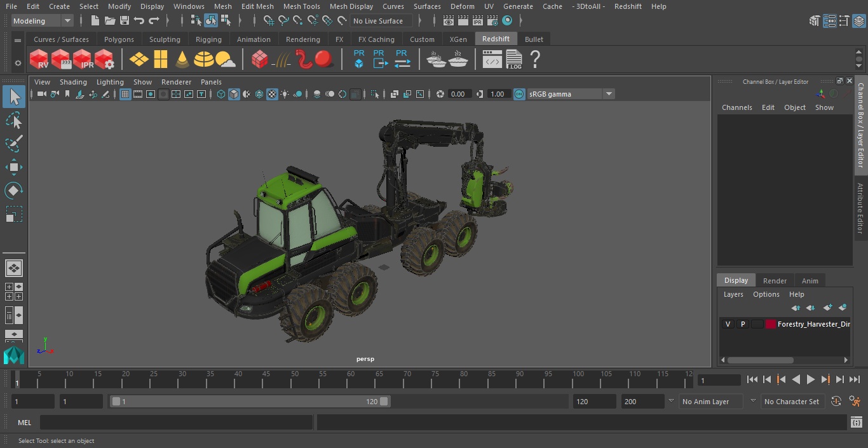Open the Modeling menu set dropdown

click(43, 21)
